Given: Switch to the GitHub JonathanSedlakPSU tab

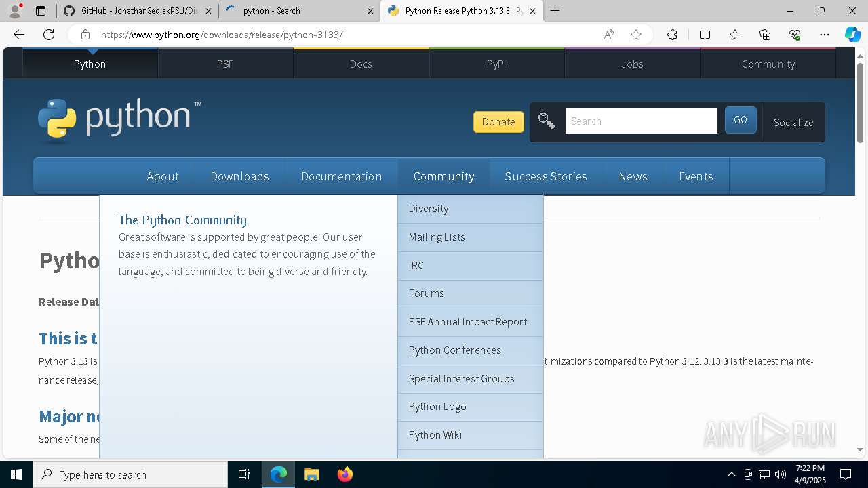Looking at the screenshot, I should pos(137,11).
